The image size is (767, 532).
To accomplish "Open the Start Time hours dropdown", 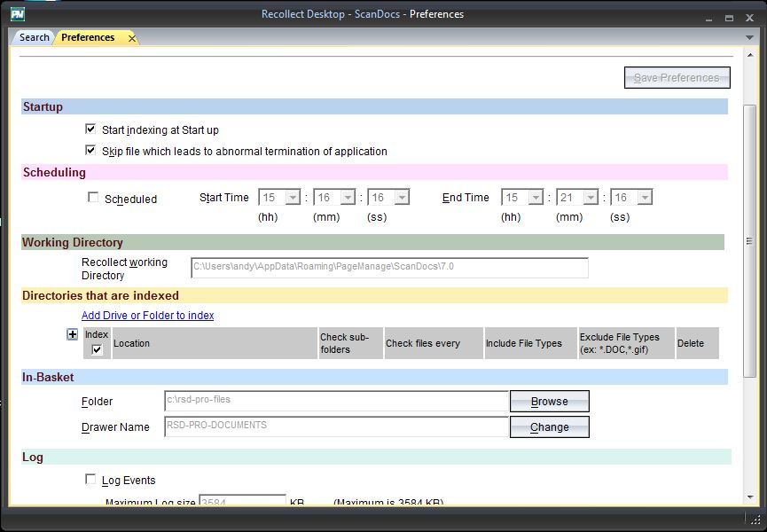I will click(293, 198).
